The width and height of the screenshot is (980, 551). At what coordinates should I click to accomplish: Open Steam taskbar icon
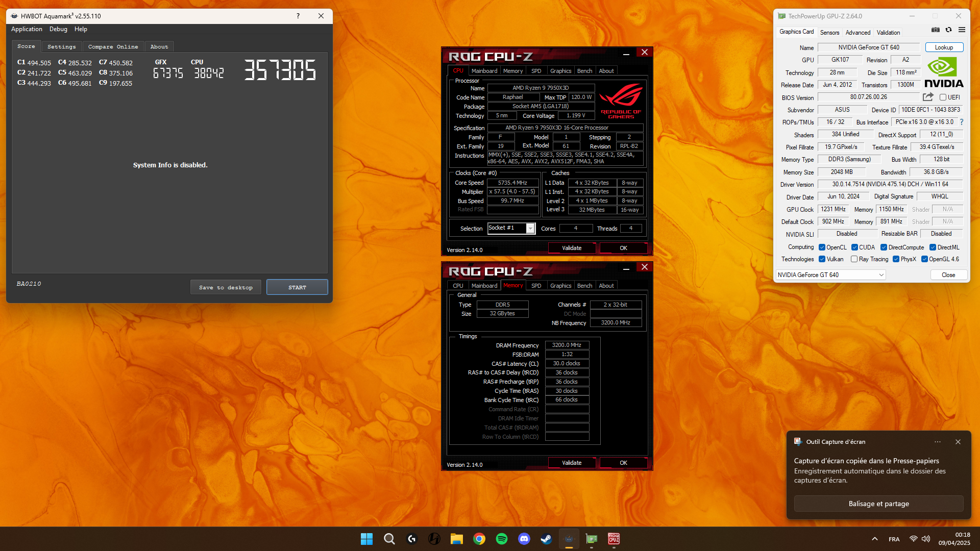tap(546, 539)
